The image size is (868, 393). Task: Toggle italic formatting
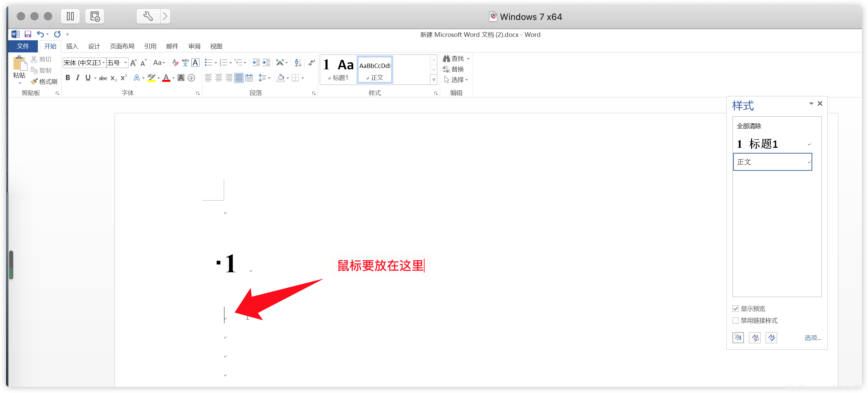(x=78, y=78)
